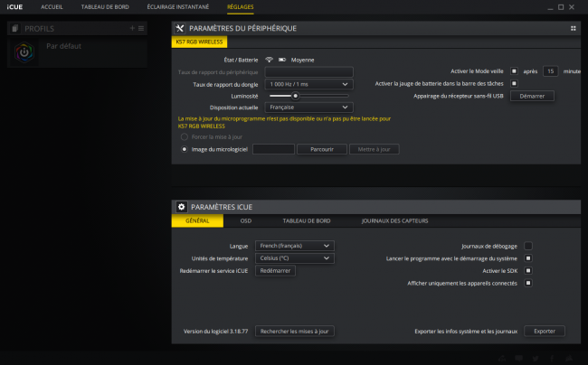The image size is (588, 365).
Task: Click the Rechercher les mises à jour button
Action: point(294,332)
